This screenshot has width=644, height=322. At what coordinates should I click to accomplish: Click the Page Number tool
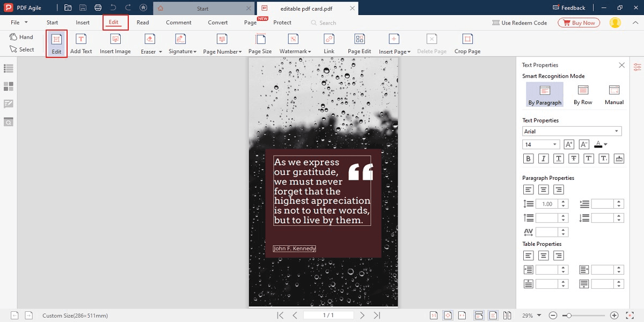222,44
